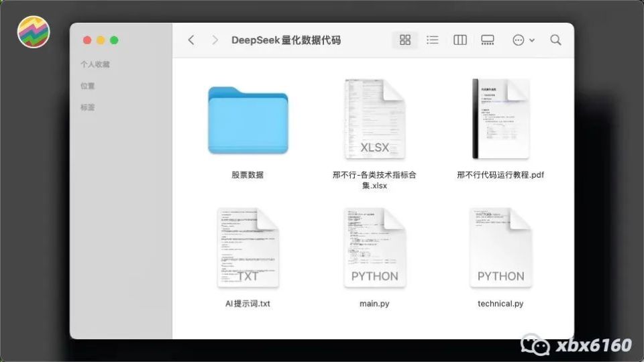Switch to gallery view
The width and height of the screenshot is (644, 362).
click(x=488, y=40)
